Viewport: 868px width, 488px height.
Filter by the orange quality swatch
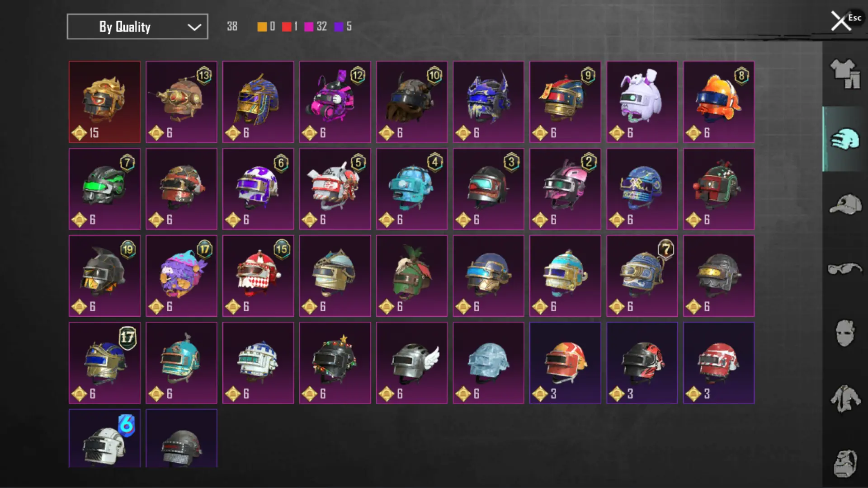tap(262, 27)
